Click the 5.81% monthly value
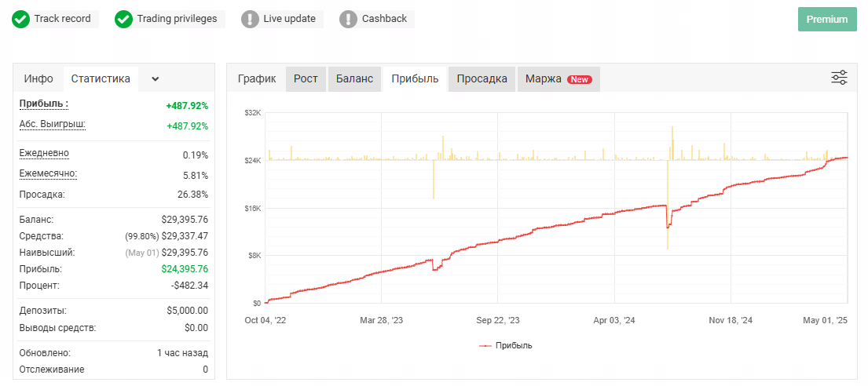This screenshot has width=868, height=386. tap(196, 176)
